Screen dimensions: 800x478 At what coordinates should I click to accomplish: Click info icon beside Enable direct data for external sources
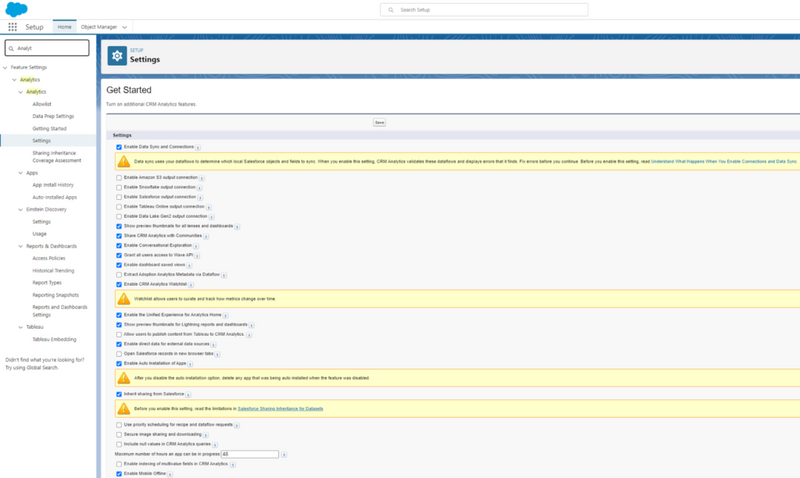[213, 344]
